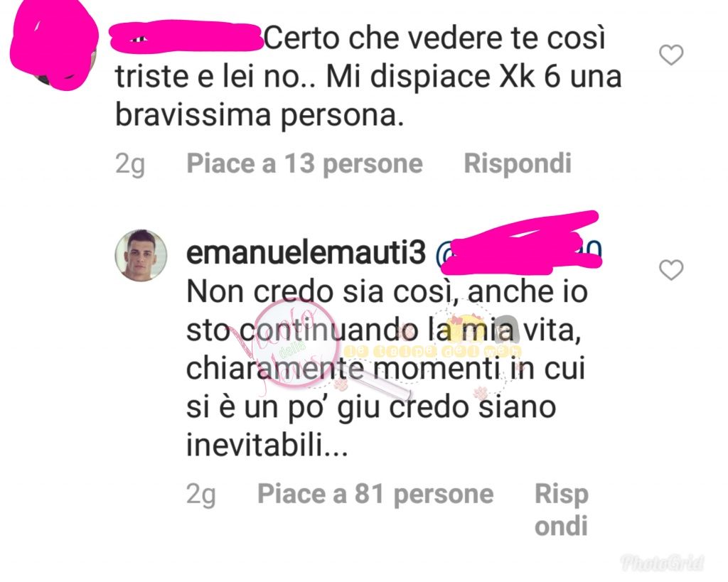Open the emanuelemauti3 username link
The width and height of the screenshot is (728, 582).
click(x=306, y=253)
